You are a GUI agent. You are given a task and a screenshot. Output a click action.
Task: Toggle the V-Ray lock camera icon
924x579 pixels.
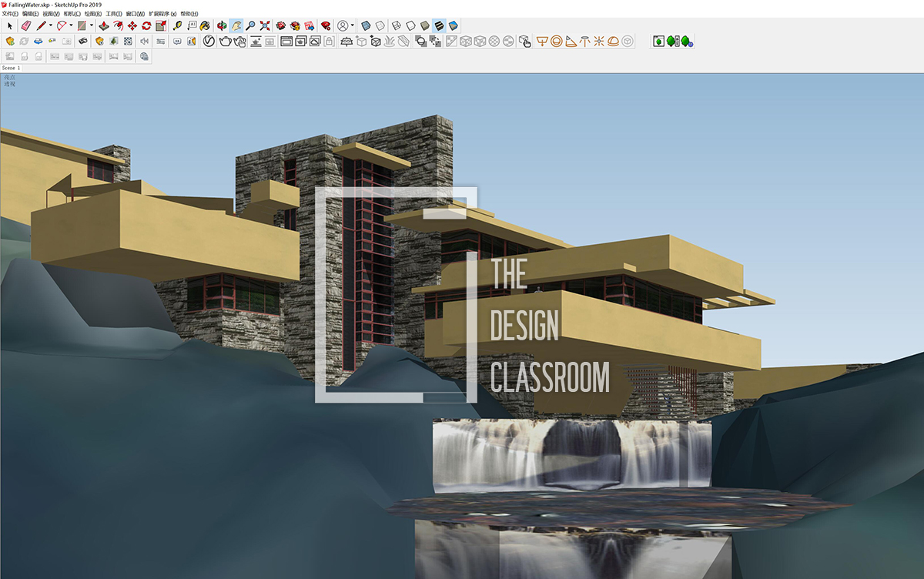coord(329,41)
